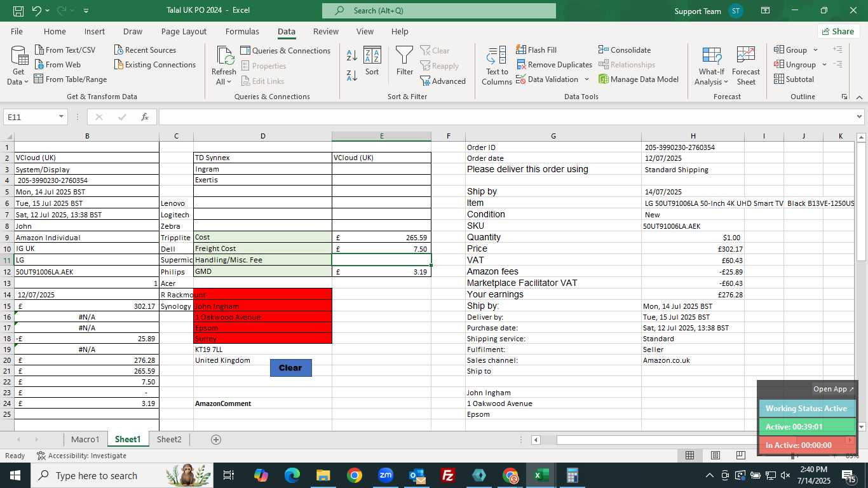Image resolution: width=868 pixels, height=488 pixels.
Task: Sort A to Z ascending
Action: point(352,55)
